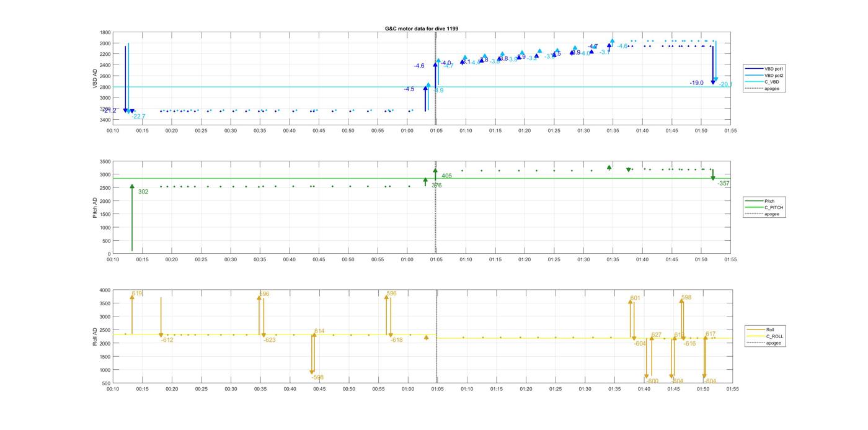Click the '-357' pitch annotation
This screenshot has height=430, width=868.
pos(724,184)
